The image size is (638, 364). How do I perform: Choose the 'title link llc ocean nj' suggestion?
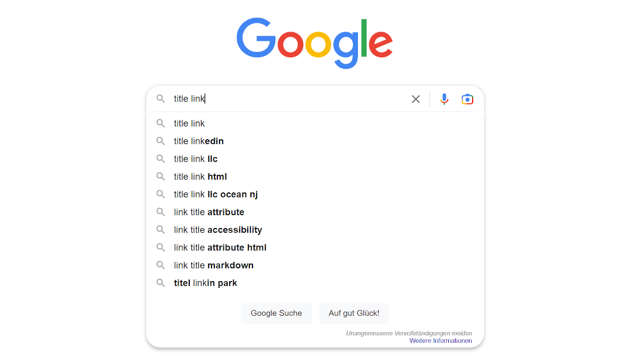pos(215,194)
